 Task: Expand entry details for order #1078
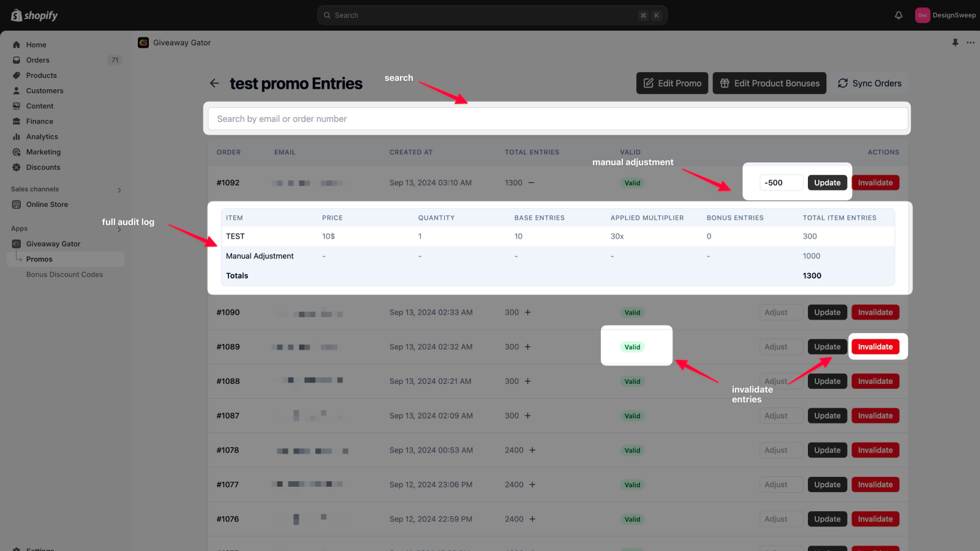532,450
